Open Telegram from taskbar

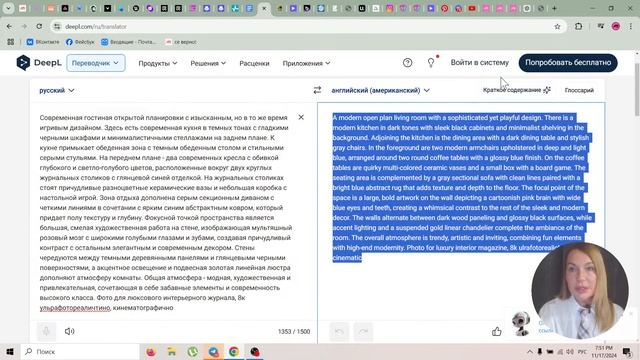tap(213, 351)
